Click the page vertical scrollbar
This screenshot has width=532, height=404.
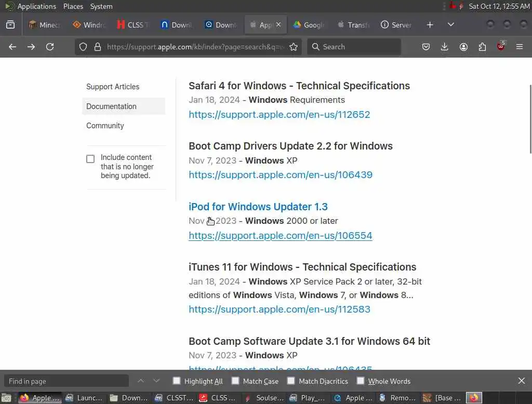point(530,119)
